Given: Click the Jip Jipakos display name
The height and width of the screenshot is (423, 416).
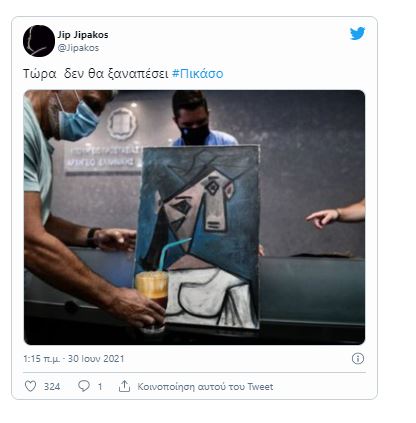Looking at the screenshot, I should pyautogui.click(x=83, y=35).
